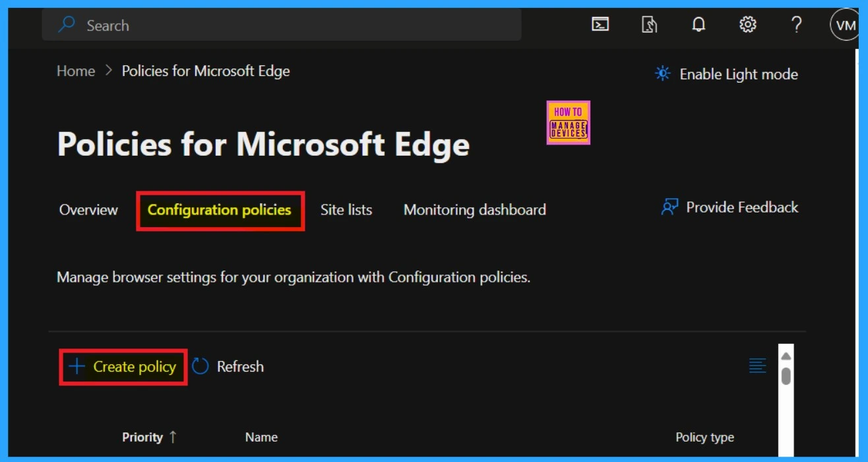Open the notifications bell
The height and width of the screenshot is (462, 868).
698,25
